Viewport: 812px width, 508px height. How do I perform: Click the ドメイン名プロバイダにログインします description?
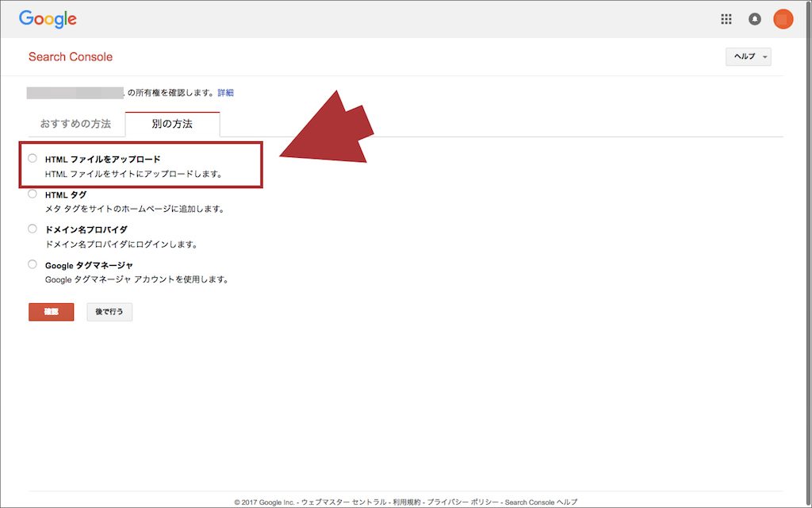tap(121, 244)
